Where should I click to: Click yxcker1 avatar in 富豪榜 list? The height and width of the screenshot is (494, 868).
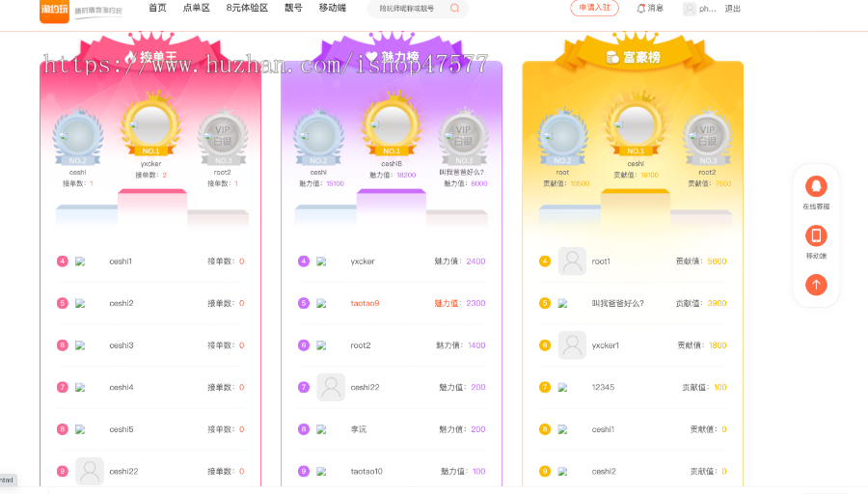coord(572,345)
